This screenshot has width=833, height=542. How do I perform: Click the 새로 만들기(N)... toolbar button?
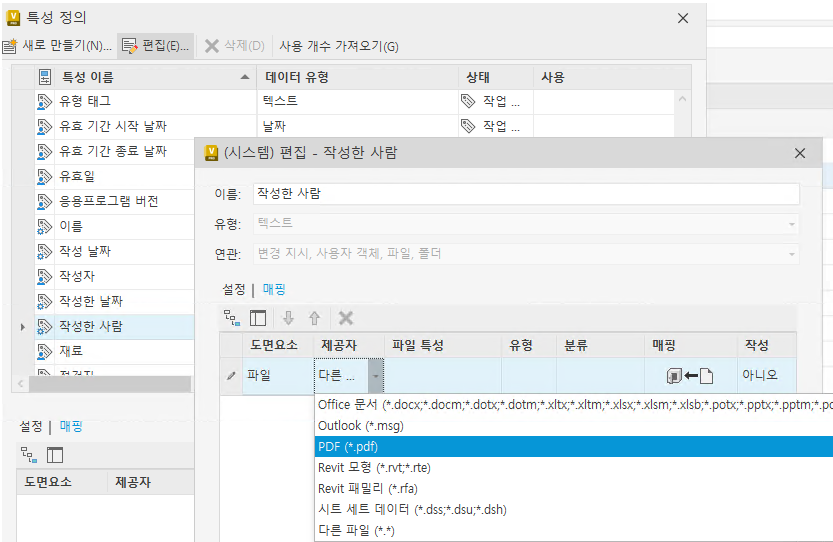tap(57, 46)
